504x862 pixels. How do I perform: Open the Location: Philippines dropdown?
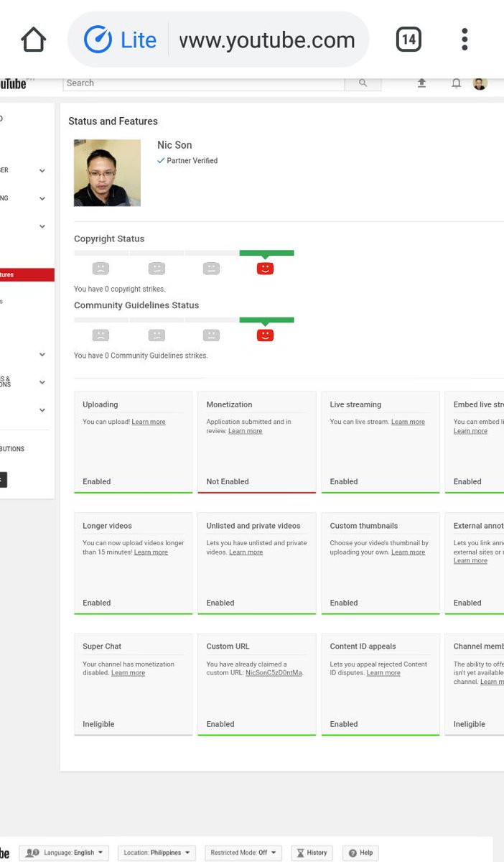click(157, 853)
